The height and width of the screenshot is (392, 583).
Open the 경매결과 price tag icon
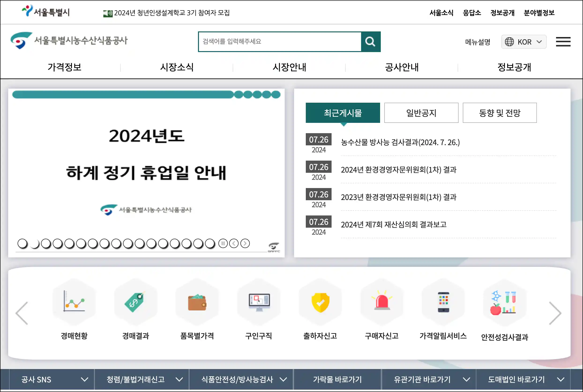pos(135,302)
